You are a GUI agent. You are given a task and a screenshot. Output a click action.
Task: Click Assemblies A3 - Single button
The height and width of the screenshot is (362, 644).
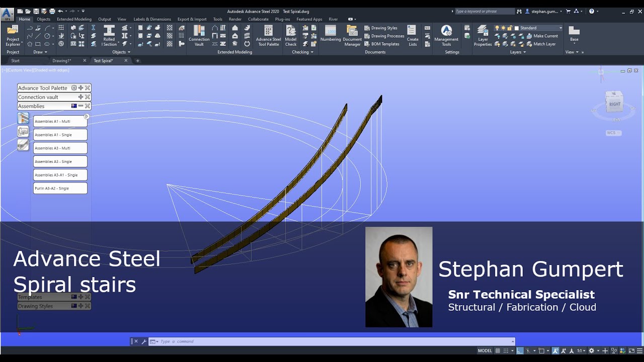pos(60,161)
